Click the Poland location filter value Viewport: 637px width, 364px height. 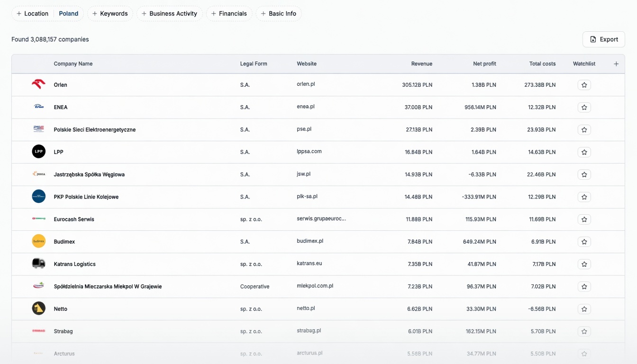coord(69,14)
